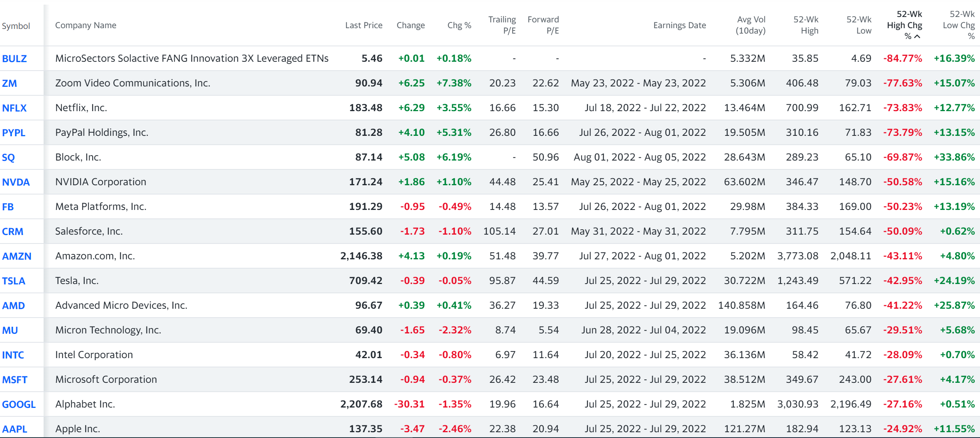Select MicroSectors Solactive FANG Innovation company name
Viewport: 980px width, 438px height.
click(x=192, y=58)
